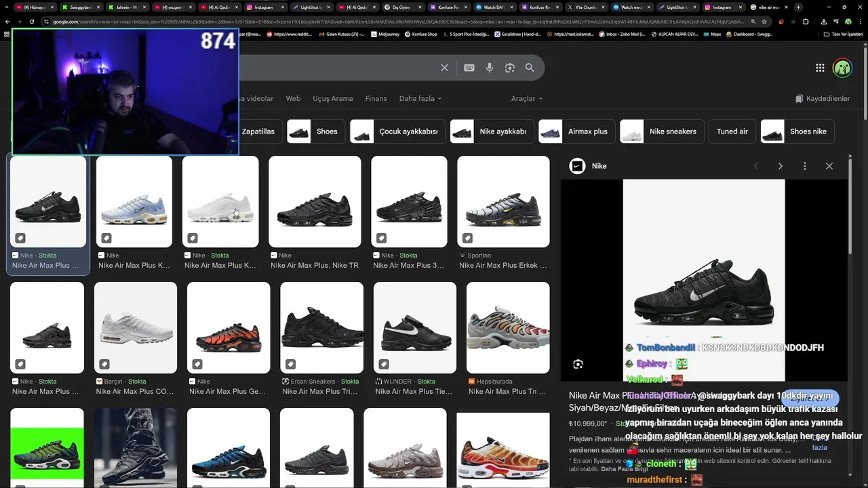Click the Nike logo in preview header
The image size is (868, 488).
click(x=577, y=166)
